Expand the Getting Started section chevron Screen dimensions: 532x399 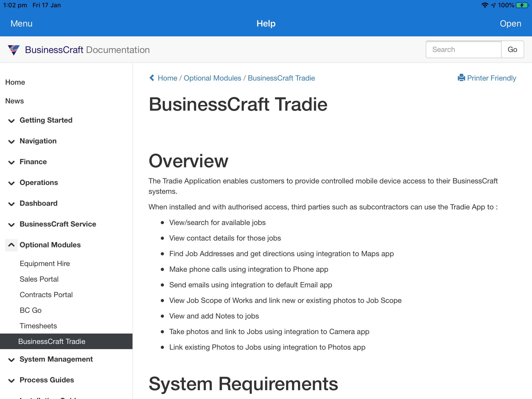pyautogui.click(x=11, y=121)
